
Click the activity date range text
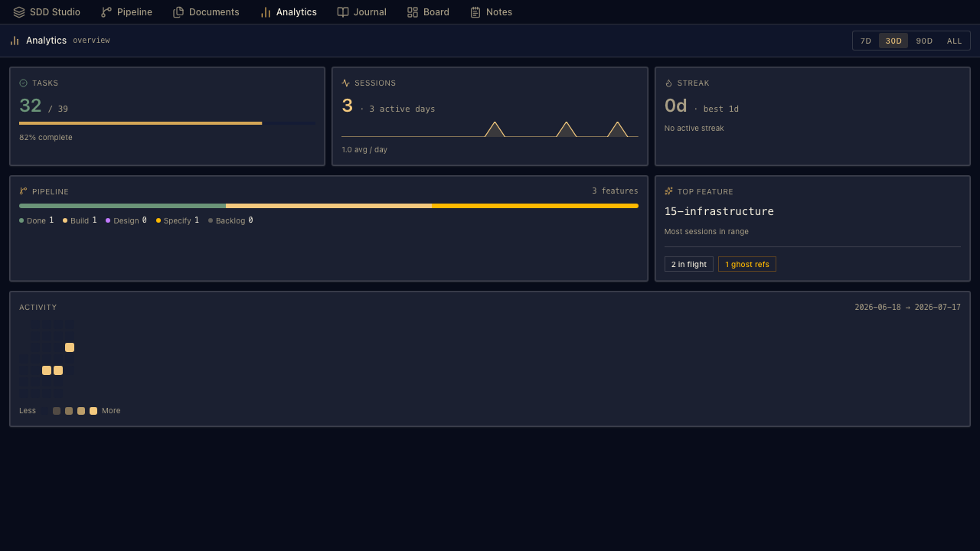907,307
